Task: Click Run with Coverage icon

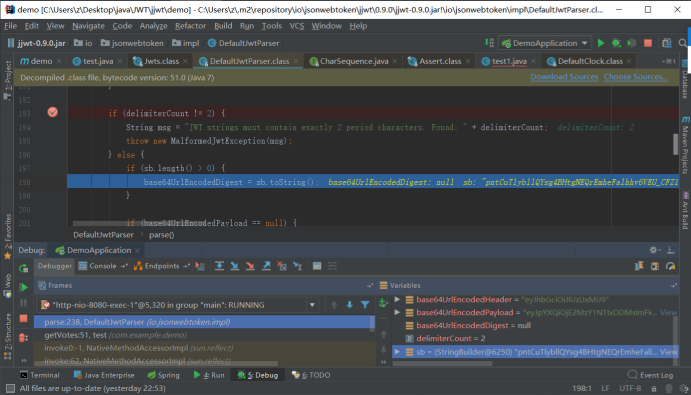Action: click(632, 43)
